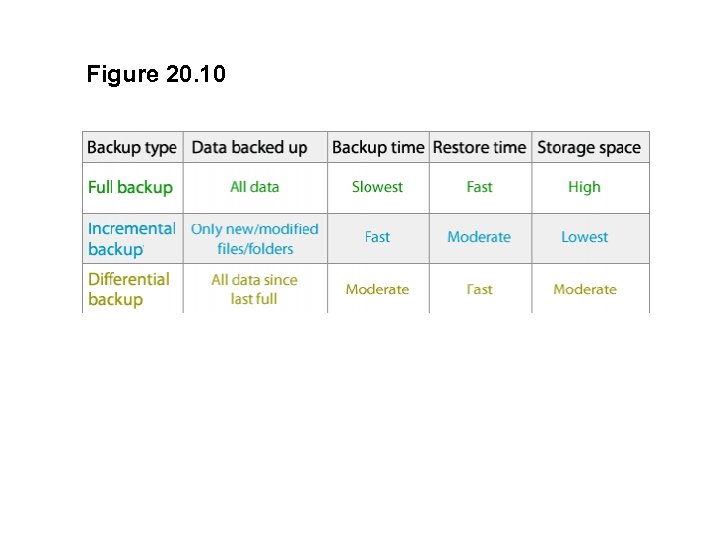Click the Restore time column header

(x=479, y=148)
